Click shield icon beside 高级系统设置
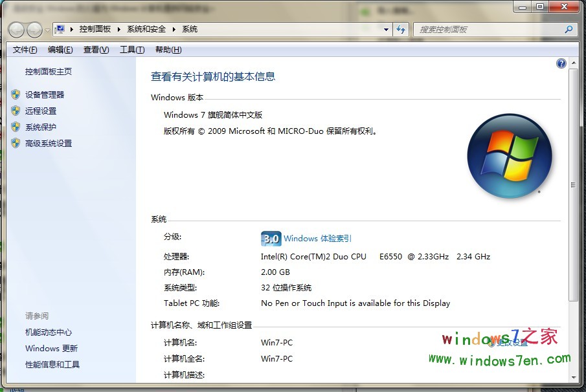Viewport: 586px width, 392px height. pyautogui.click(x=16, y=143)
